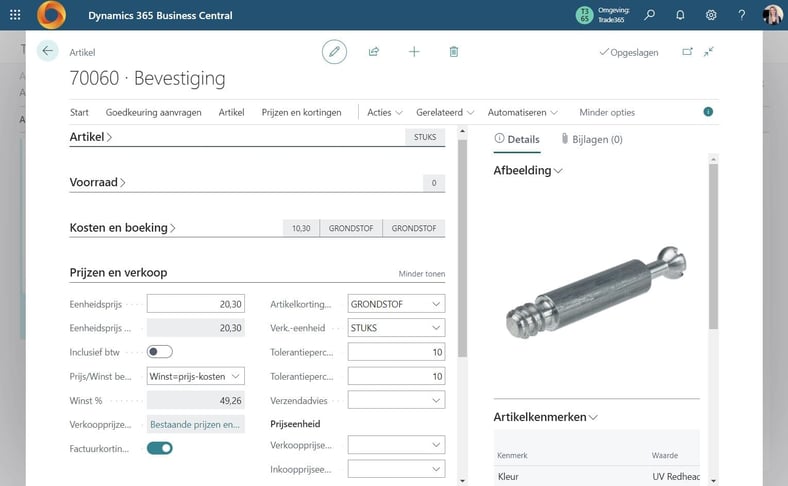Click the main form vertical scrollbar
The height and width of the screenshot is (486, 788).
pyautogui.click(x=462, y=249)
